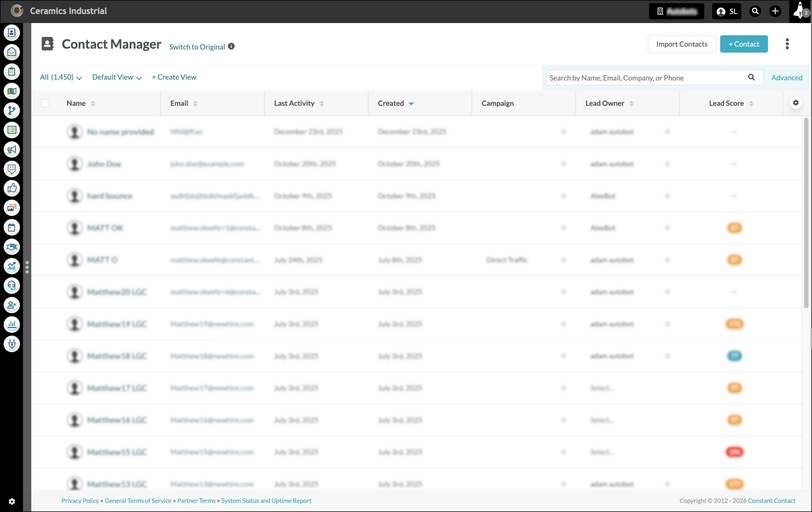Open the calendar sidebar icon
The image size is (812, 512).
point(12,227)
